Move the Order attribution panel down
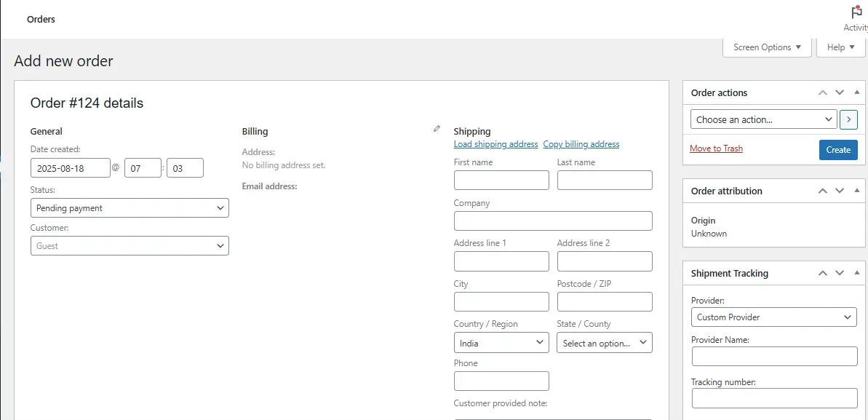 (839, 191)
